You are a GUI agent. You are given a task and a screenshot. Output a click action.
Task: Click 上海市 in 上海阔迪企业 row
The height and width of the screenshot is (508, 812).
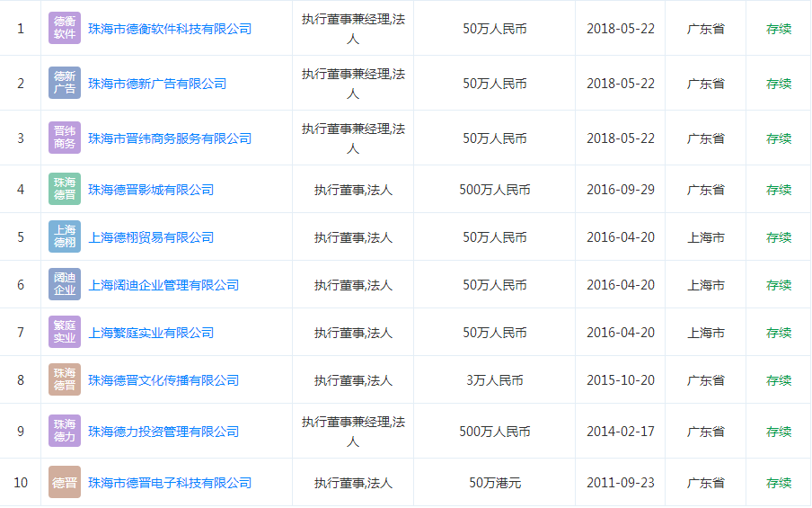coord(705,285)
